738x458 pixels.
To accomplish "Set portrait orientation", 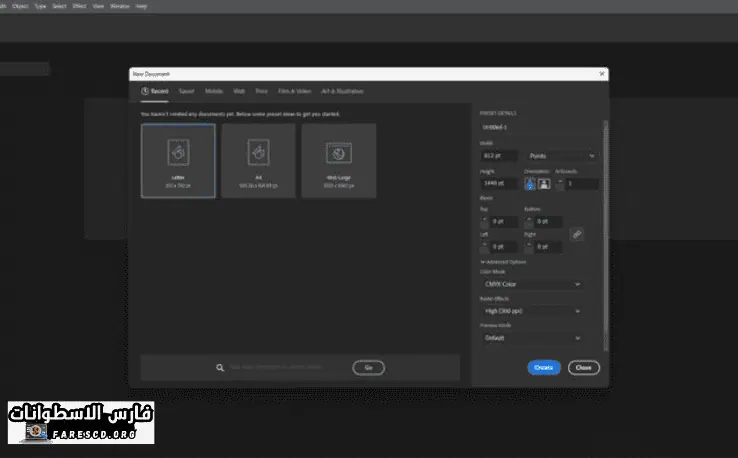I will coord(530,184).
